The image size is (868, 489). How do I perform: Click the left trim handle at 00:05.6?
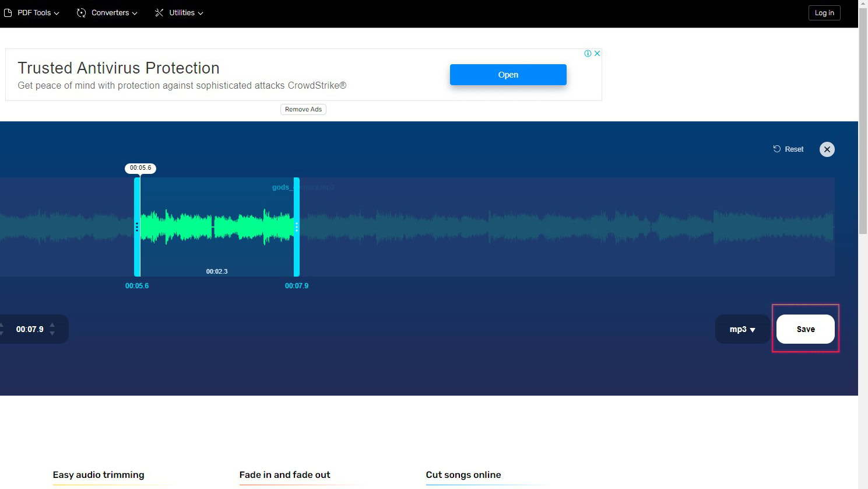pyautogui.click(x=137, y=227)
